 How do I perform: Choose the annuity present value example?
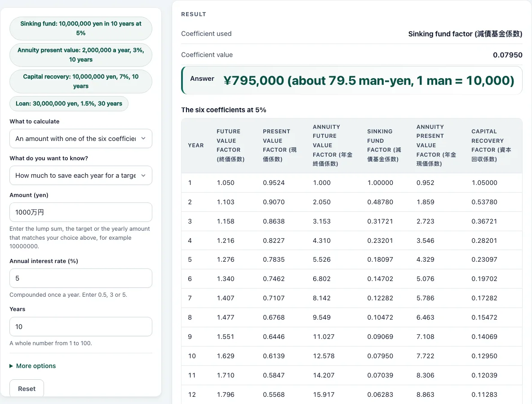pyautogui.click(x=81, y=55)
